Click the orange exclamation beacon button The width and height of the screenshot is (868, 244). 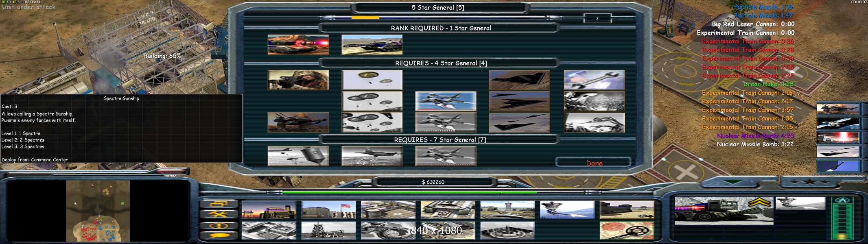219,225
